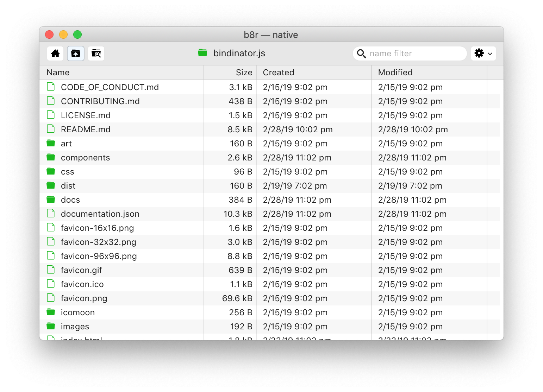Select the docs folder name

[70, 200]
